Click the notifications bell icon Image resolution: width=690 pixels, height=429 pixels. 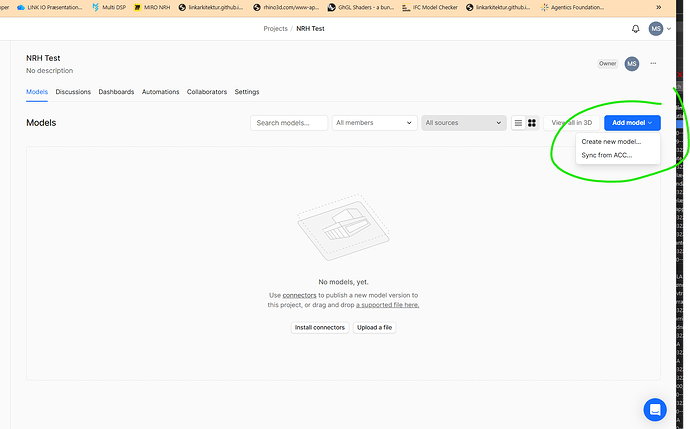point(635,29)
